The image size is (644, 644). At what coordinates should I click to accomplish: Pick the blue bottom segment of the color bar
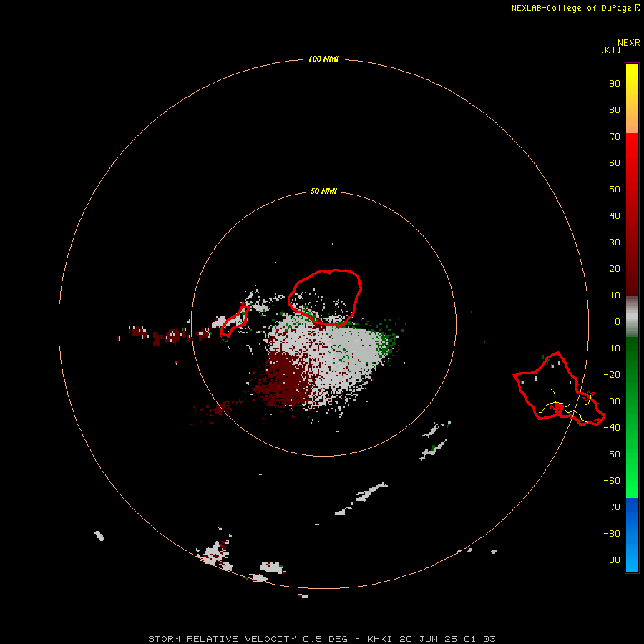tap(632, 535)
